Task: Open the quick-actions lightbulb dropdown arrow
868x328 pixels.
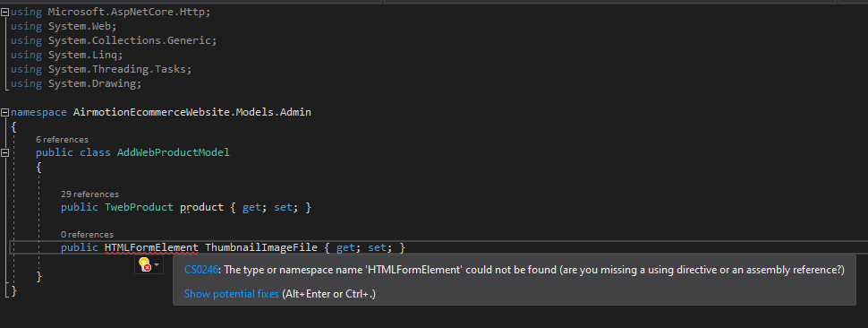Action: pos(157,265)
